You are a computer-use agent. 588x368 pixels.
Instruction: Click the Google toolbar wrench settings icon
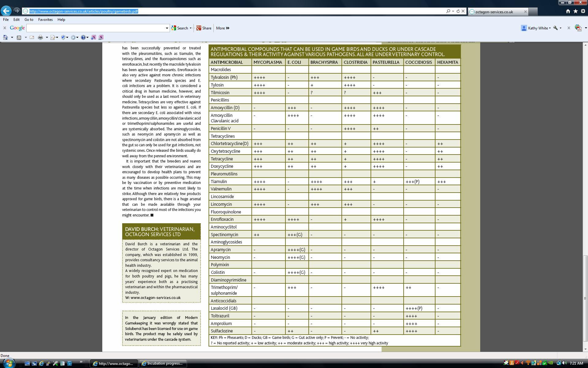556,28
